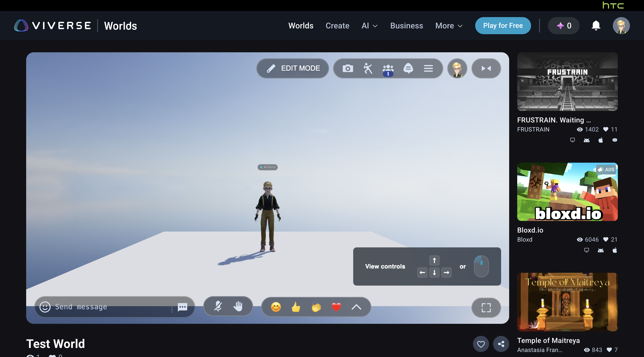Switch to EDIT MODE
Viewport: 644px width, 357px height.
coord(293,68)
